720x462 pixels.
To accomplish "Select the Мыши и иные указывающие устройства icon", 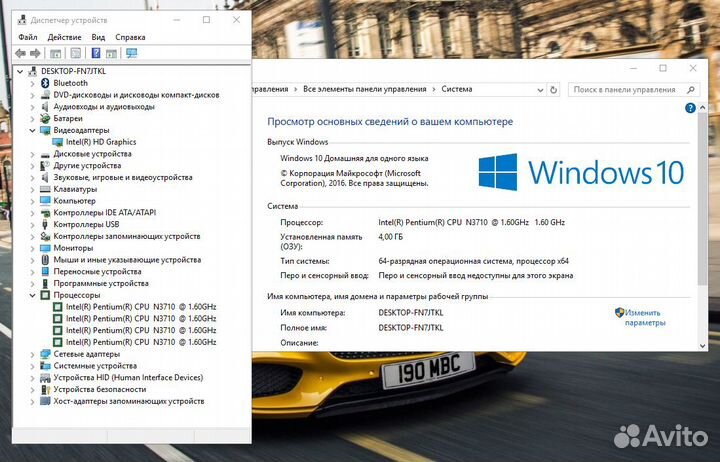I will click(45, 260).
